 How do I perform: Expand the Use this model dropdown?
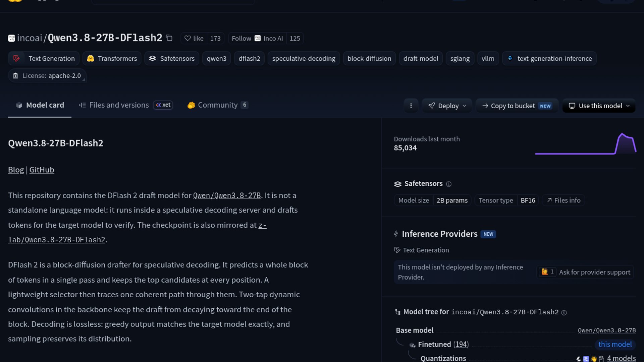[599, 106]
